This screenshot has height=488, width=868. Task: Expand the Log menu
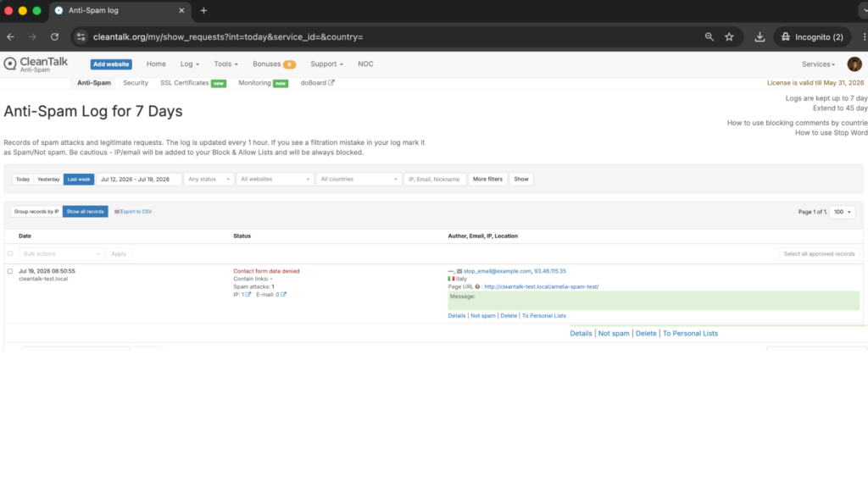coord(189,64)
